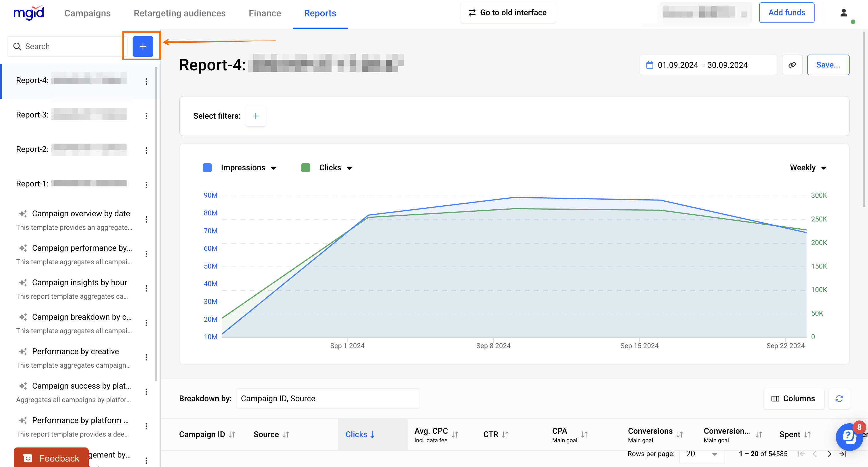Viewport: 868px width, 467px height.
Task: Open the Campaigns tab
Action: coord(87,13)
